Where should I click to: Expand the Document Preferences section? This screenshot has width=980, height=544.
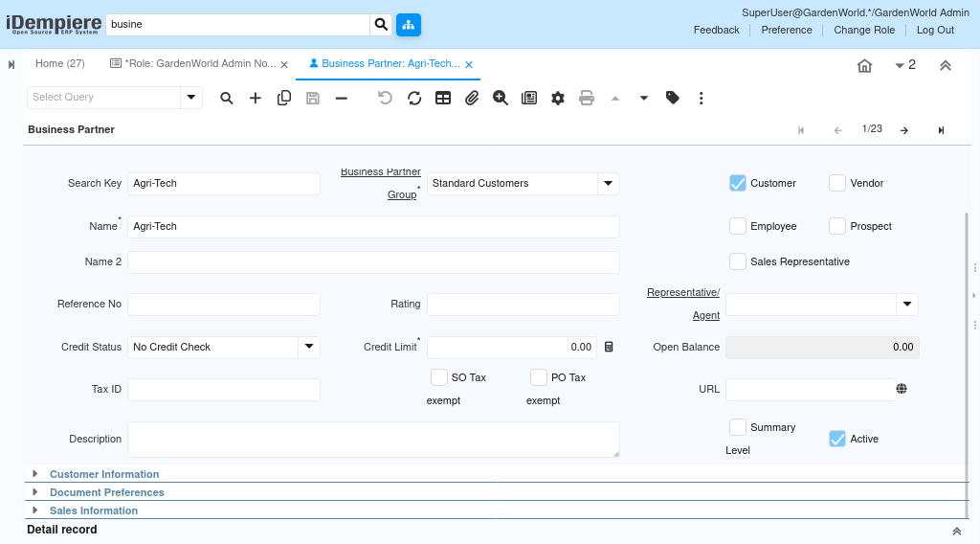tap(107, 492)
